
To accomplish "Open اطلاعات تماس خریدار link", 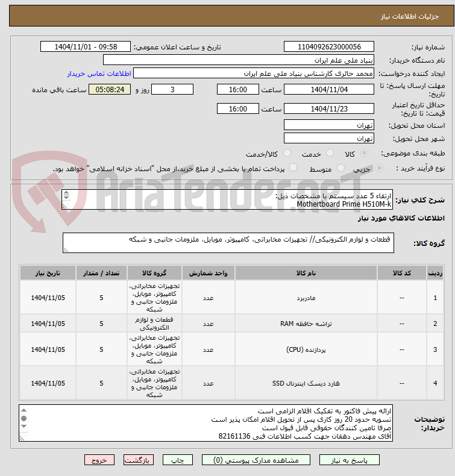I will coord(99,74).
